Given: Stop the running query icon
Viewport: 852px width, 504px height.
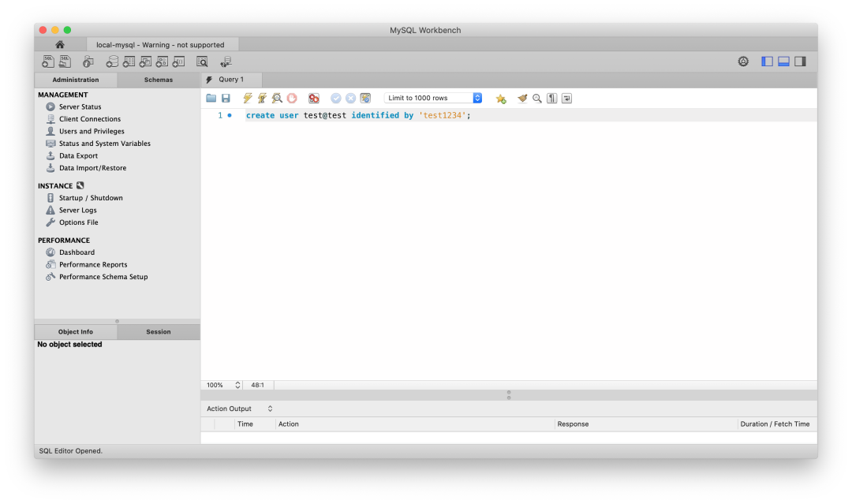Looking at the screenshot, I should 293,99.
